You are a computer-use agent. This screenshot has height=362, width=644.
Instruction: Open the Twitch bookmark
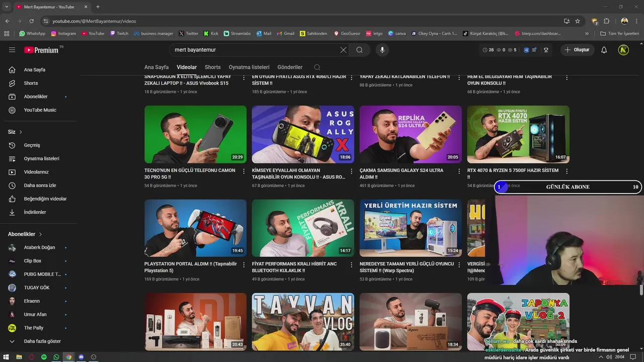[x=119, y=34]
